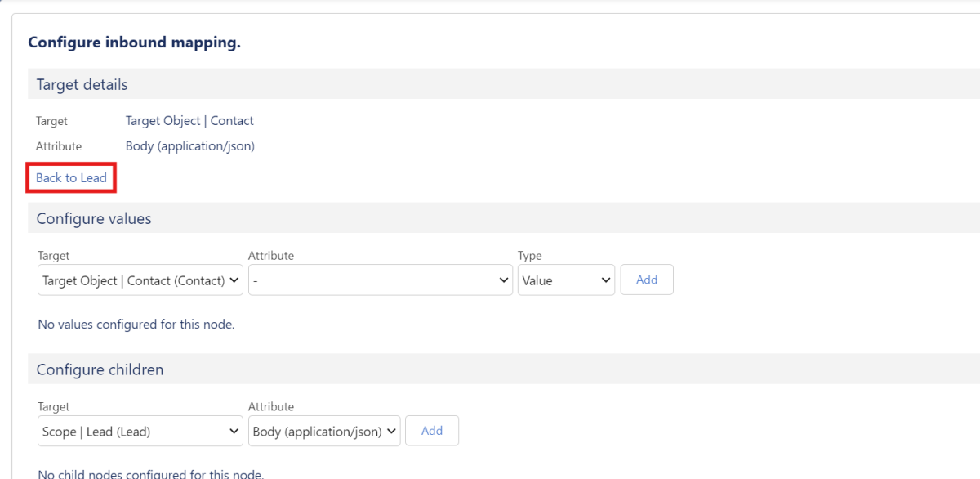980x479 pixels.
Task: Click Add button next to Type dropdown
Action: [647, 280]
